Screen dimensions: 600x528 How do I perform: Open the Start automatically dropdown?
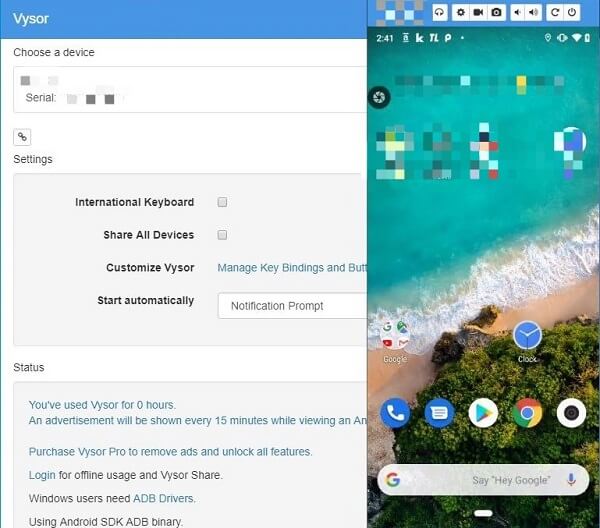pos(292,306)
